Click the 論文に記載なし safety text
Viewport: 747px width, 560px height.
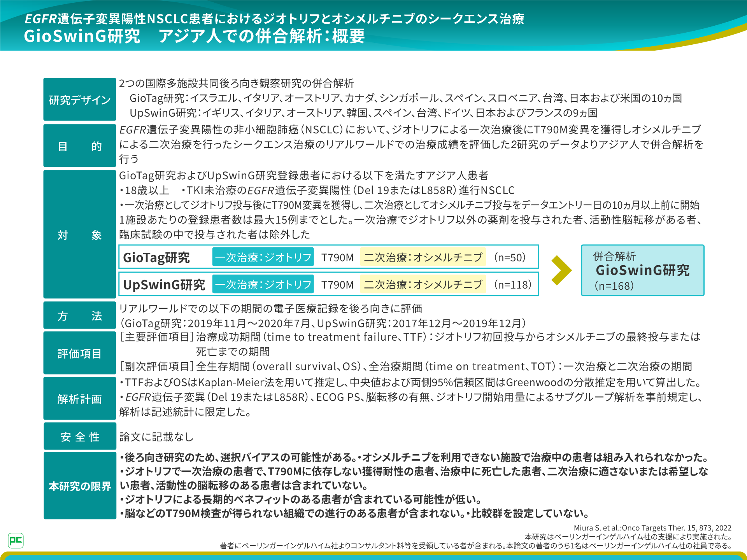click(156, 437)
